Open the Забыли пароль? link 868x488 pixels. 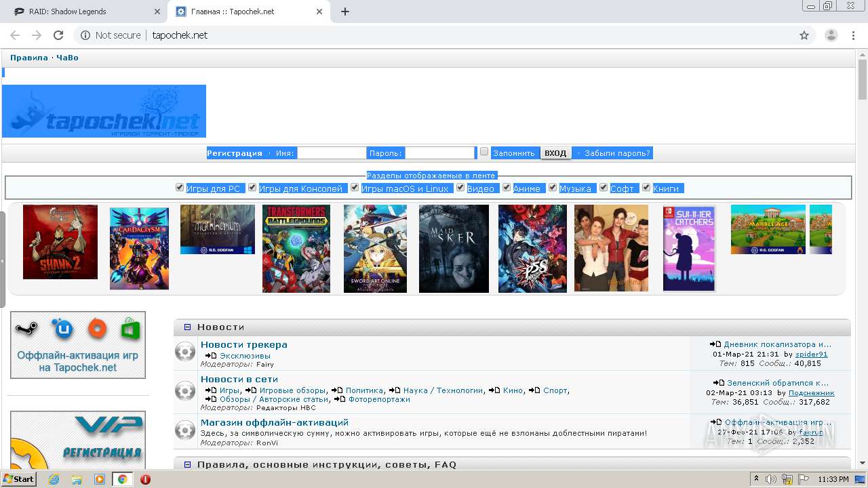[618, 153]
